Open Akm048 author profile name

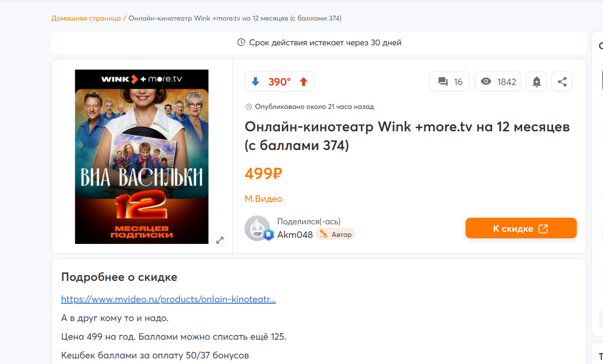click(295, 235)
